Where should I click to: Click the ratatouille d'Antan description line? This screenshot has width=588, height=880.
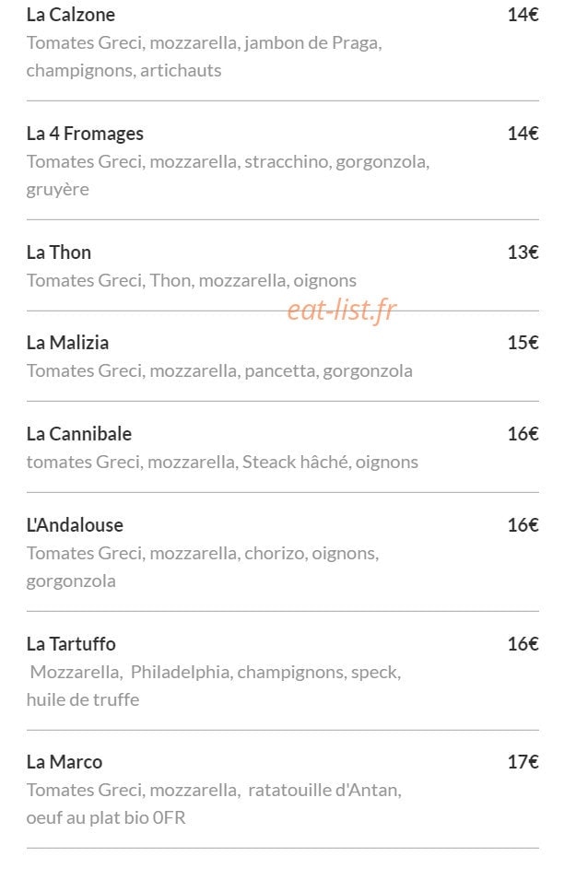pos(214,804)
